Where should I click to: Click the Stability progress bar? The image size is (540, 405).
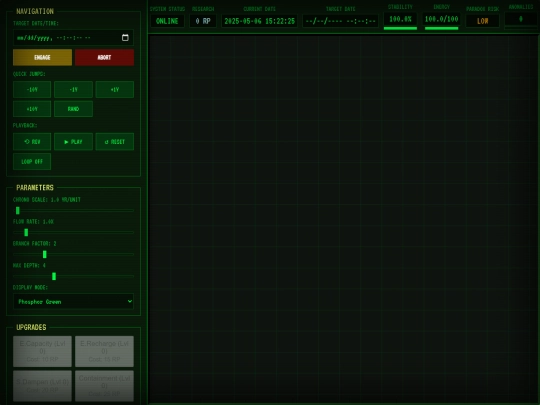coord(400,28)
